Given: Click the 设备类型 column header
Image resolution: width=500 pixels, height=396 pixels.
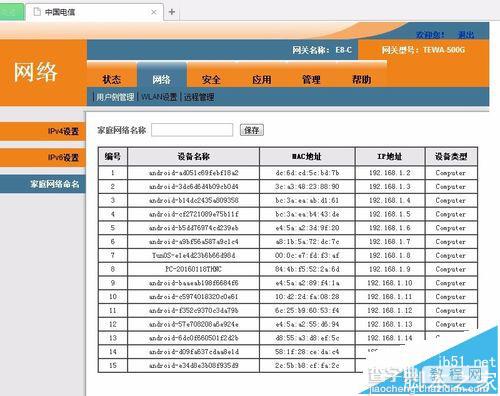Looking at the screenshot, I should pyautogui.click(x=451, y=156).
